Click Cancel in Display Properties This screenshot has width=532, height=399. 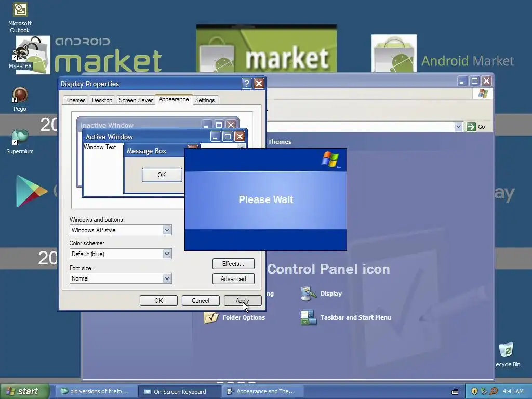(x=201, y=301)
